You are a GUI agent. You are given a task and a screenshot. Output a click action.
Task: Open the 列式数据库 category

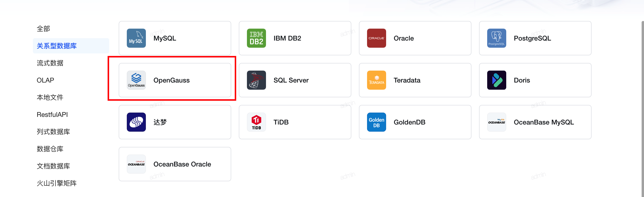tap(53, 132)
